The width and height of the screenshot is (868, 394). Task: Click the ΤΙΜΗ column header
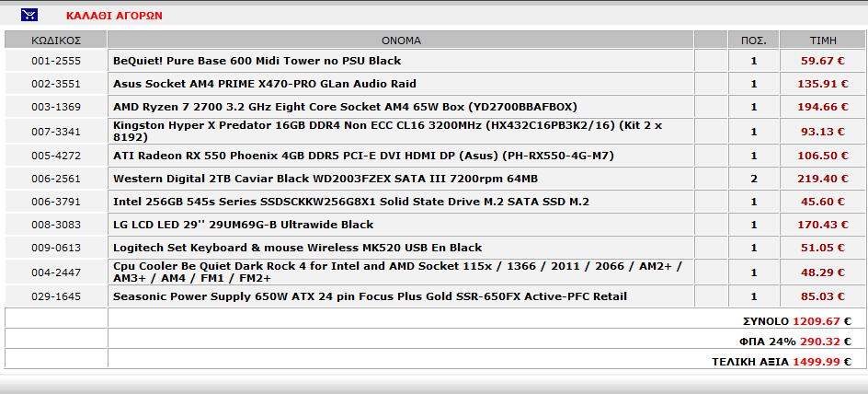tap(823, 41)
